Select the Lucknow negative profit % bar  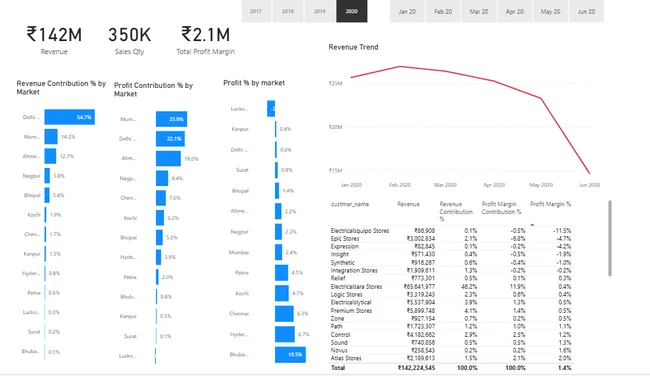tap(271, 109)
